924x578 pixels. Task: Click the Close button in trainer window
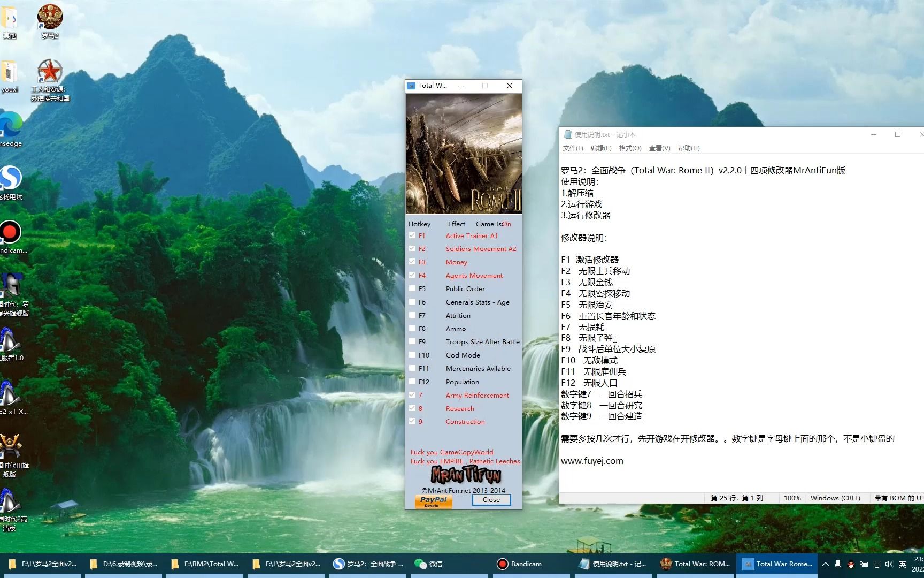(491, 500)
